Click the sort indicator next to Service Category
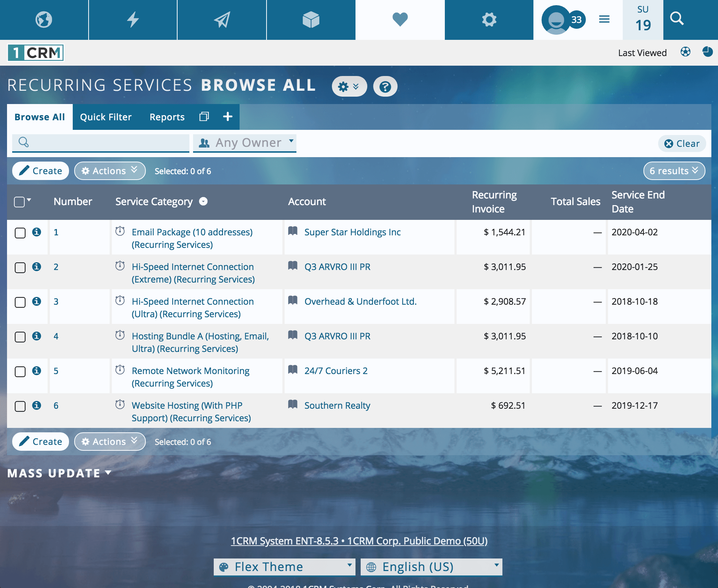 (203, 201)
